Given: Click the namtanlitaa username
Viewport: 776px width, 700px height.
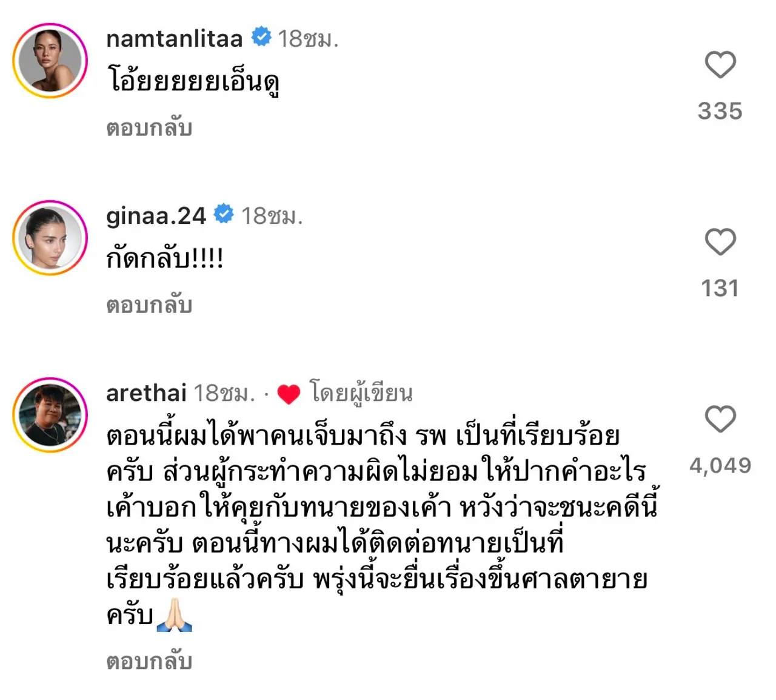Looking at the screenshot, I should point(174,39).
